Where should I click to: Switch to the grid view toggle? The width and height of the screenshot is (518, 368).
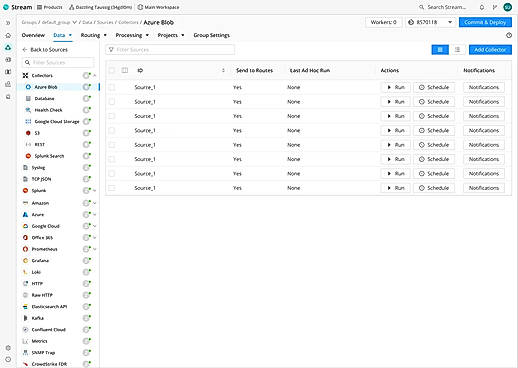[x=440, y=50]
